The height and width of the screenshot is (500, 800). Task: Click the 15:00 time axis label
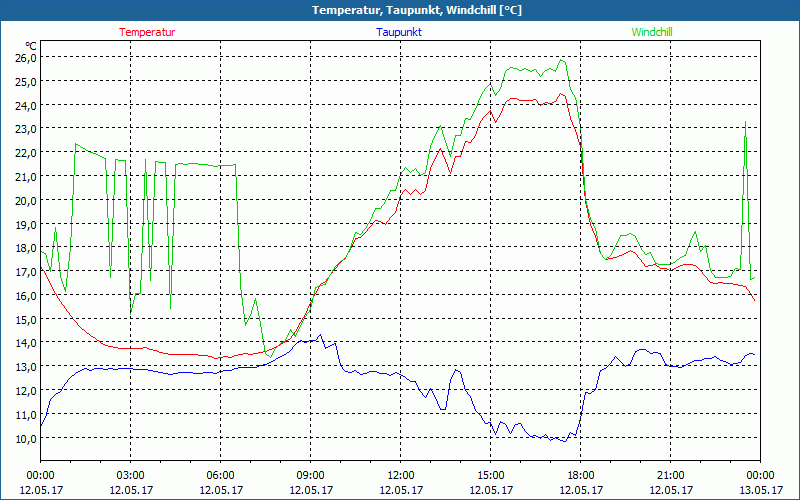[x=490, y=476]
